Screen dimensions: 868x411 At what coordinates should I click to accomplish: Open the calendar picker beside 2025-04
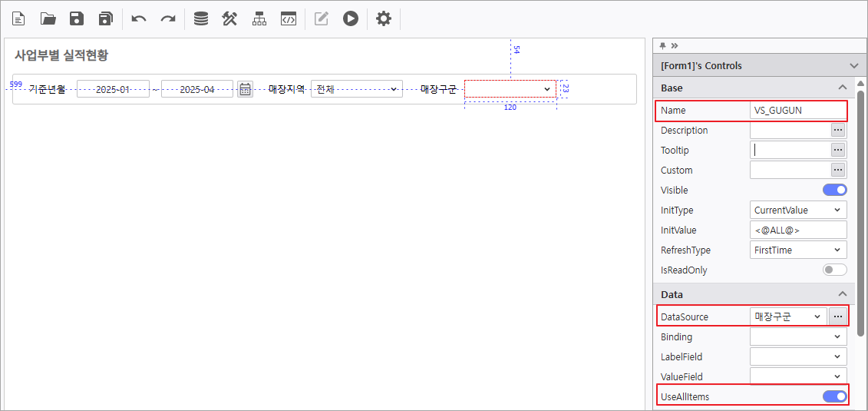(x=245, y=89)
